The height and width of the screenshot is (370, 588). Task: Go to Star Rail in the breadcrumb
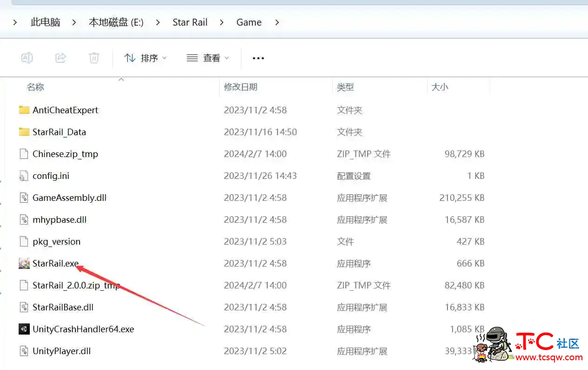190,22
